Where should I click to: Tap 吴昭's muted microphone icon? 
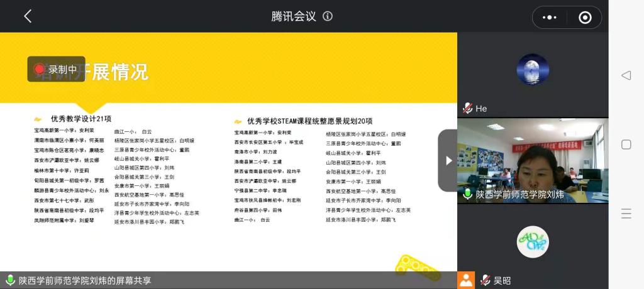click(486, 280)
